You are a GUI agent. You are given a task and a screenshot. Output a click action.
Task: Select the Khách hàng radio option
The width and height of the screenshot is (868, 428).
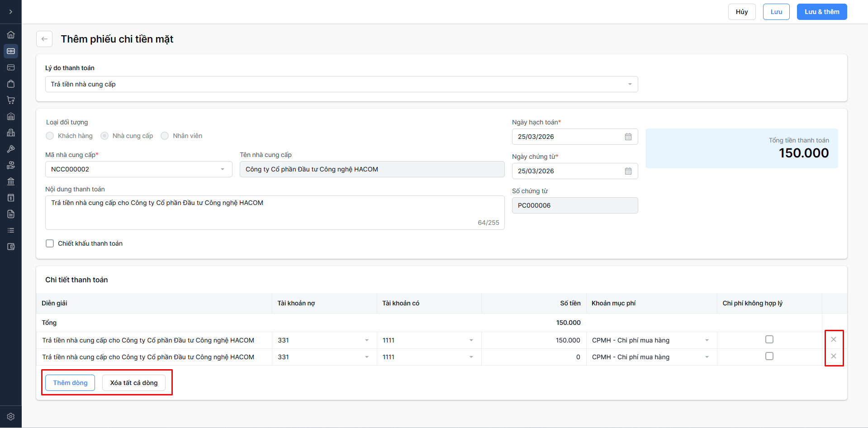coord(50,136)
